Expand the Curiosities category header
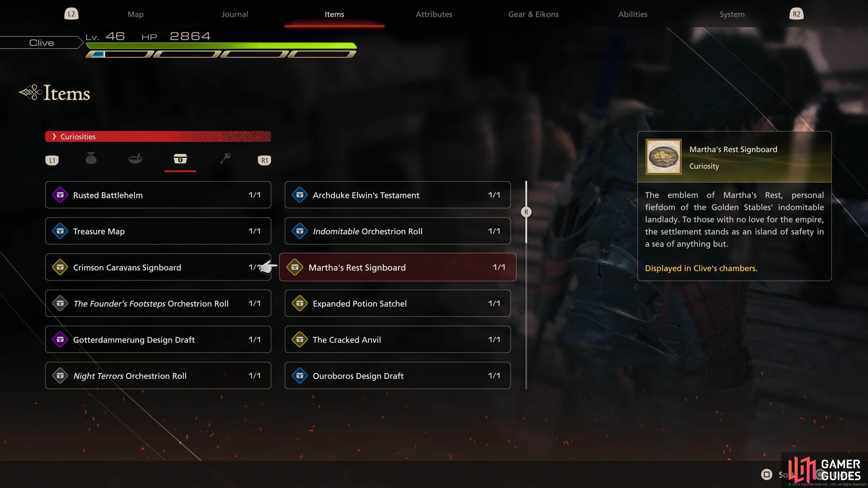Viewport: 868px width, 488px height. click(158, 136)
